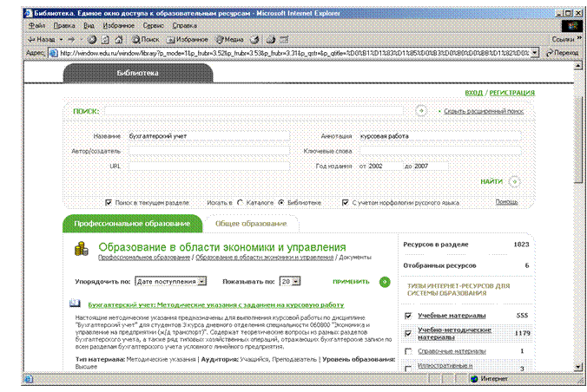This screenshot has width=587, height=392.
Task: Click the book icon beside first result
Action: click(x=75, y=304)
